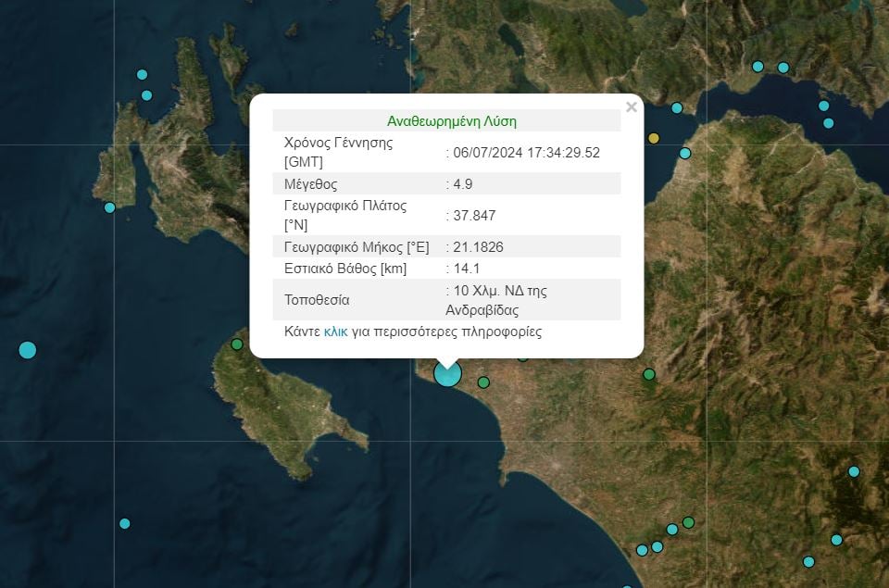Click magnitude value 4.9
Image resolution: width=889 pixels, height=588 pixels.
click(463, 184)
